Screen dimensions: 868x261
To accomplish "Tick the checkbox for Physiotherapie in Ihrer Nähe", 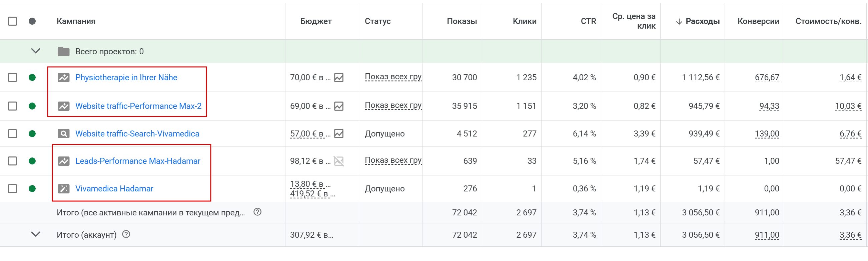I will pyautogui.click(x=12, y=78).
